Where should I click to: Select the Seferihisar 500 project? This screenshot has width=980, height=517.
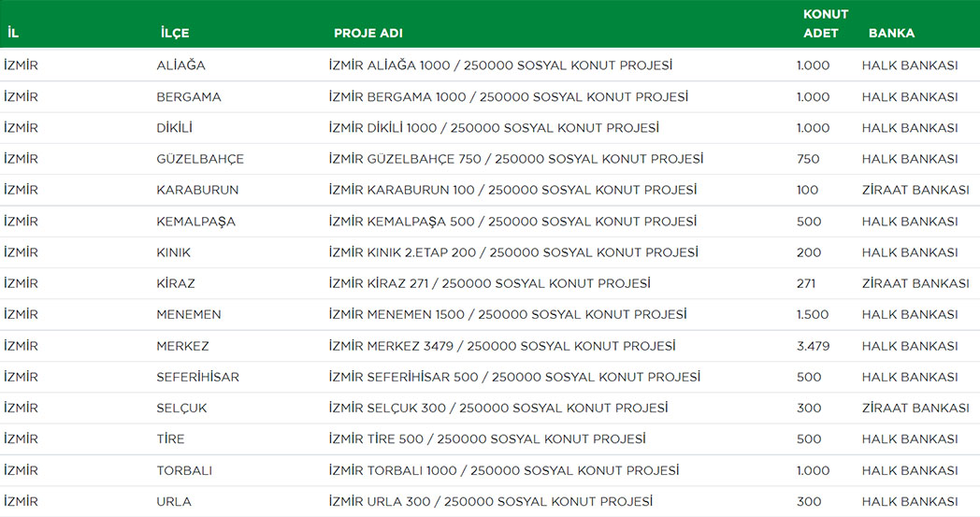tap(514, 377)
